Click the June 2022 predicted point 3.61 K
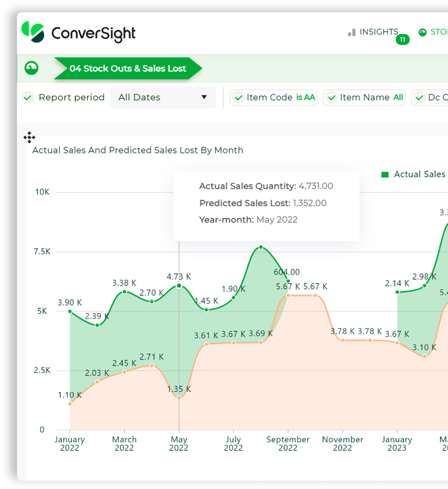 (206, 344)
